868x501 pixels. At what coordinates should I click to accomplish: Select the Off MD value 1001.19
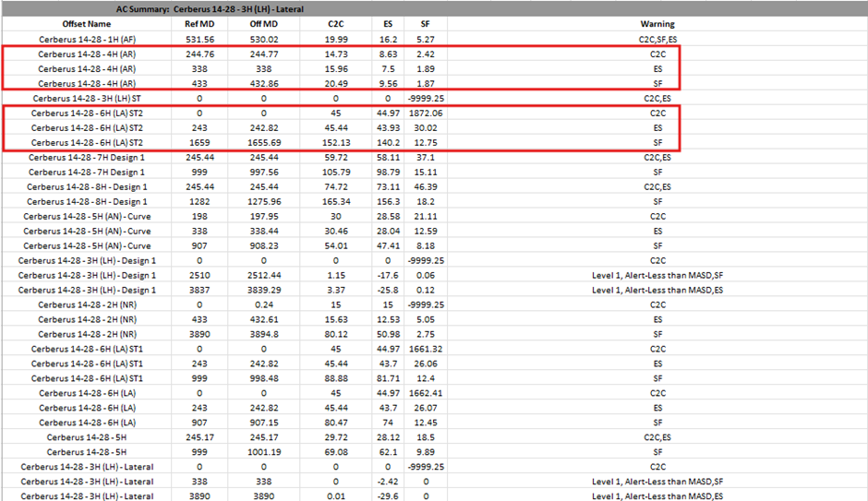click(263, 452)
